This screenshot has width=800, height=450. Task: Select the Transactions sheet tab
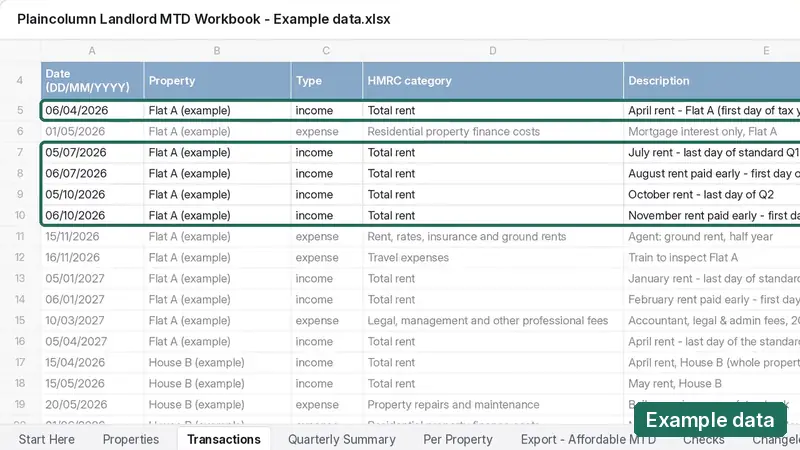click(x=223, y=439)
